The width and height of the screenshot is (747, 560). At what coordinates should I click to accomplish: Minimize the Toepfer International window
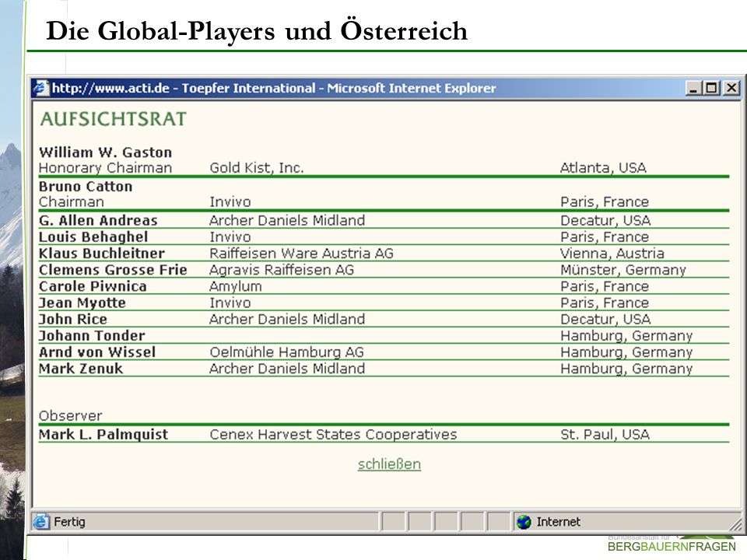[x=693, y=88]
